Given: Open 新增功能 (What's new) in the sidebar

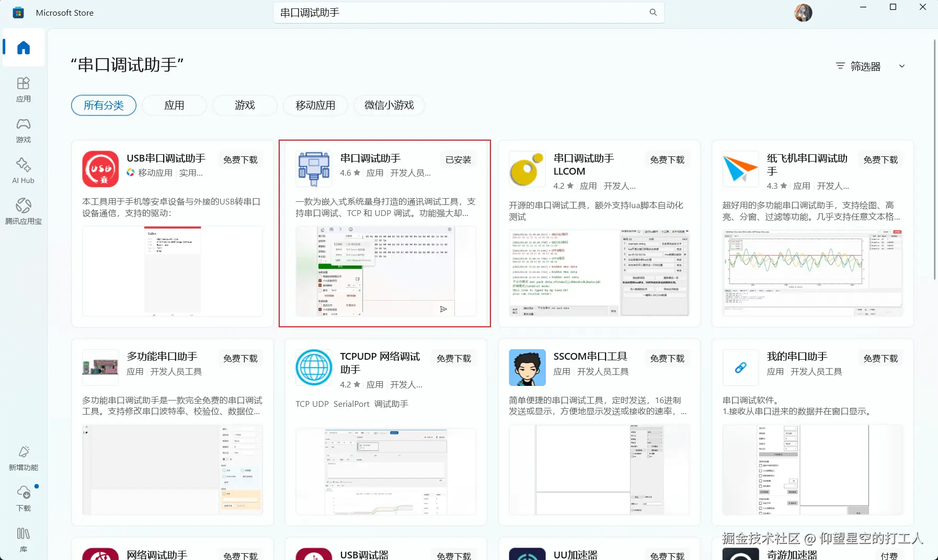Looking at the screenshot, I should click(24, 458).
